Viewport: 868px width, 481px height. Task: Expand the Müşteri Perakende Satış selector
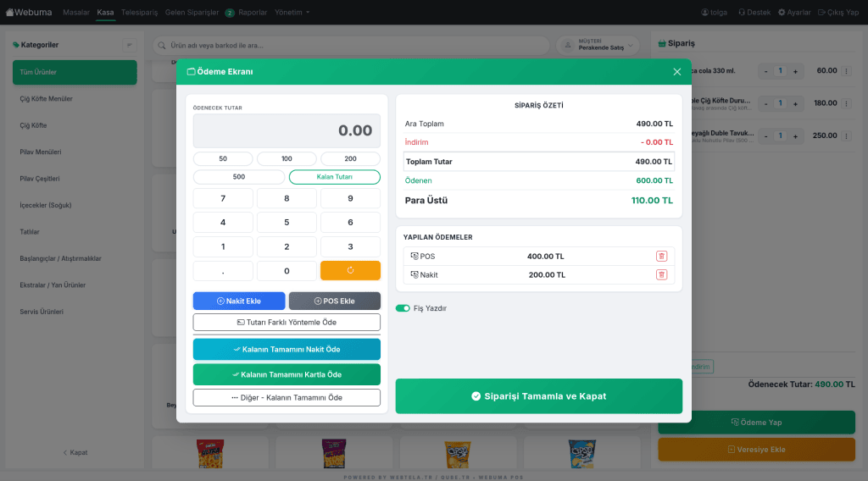pos(600,45)
